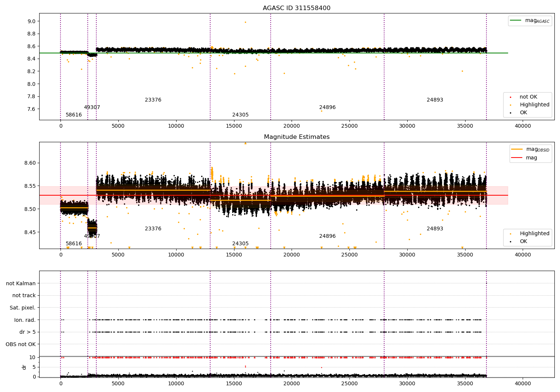This screenshot has height=392, width=560.
Task: Click the 'Ion. rad.' row label
Action: point(25,320)
